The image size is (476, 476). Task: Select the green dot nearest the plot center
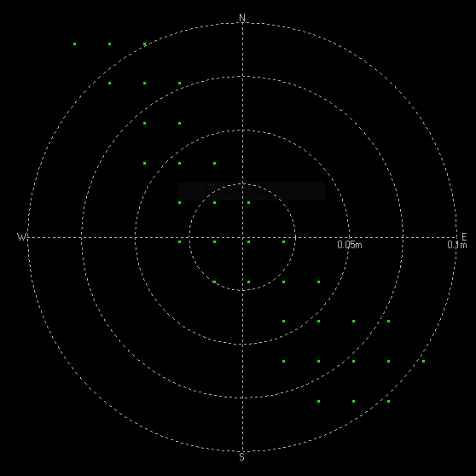click(248, 242)
